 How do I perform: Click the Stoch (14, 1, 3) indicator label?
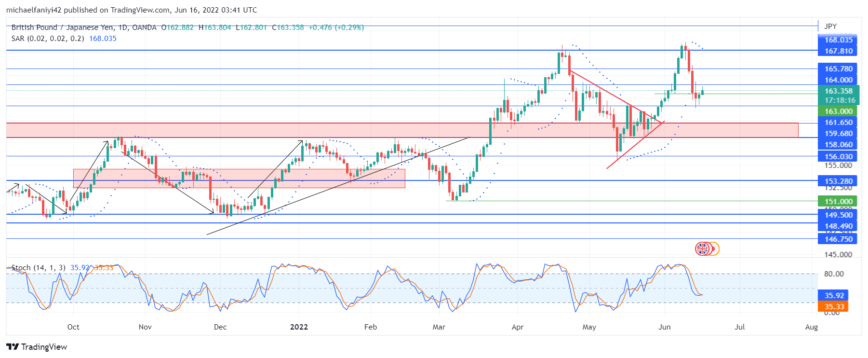39,268
